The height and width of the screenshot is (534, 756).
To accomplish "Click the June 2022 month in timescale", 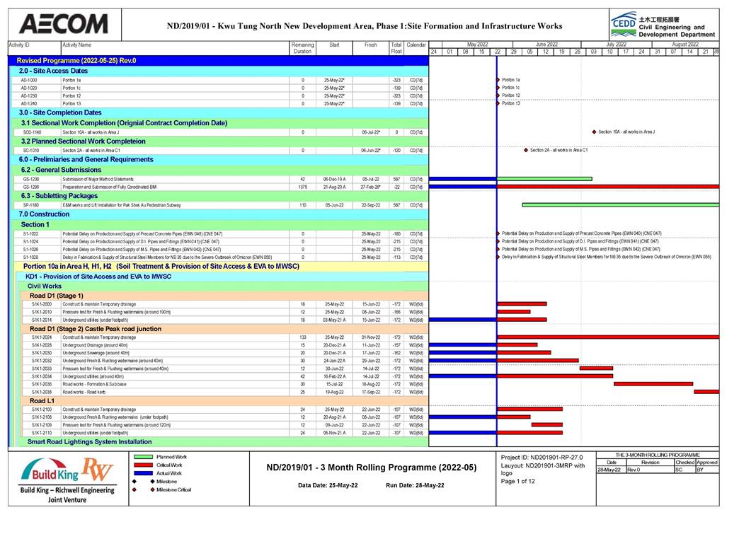I will [546, 44].
